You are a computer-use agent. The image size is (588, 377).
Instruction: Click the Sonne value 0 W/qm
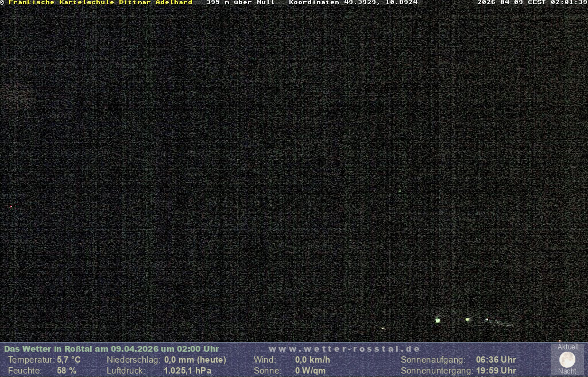pyautogui.click(x=310, y=371)
